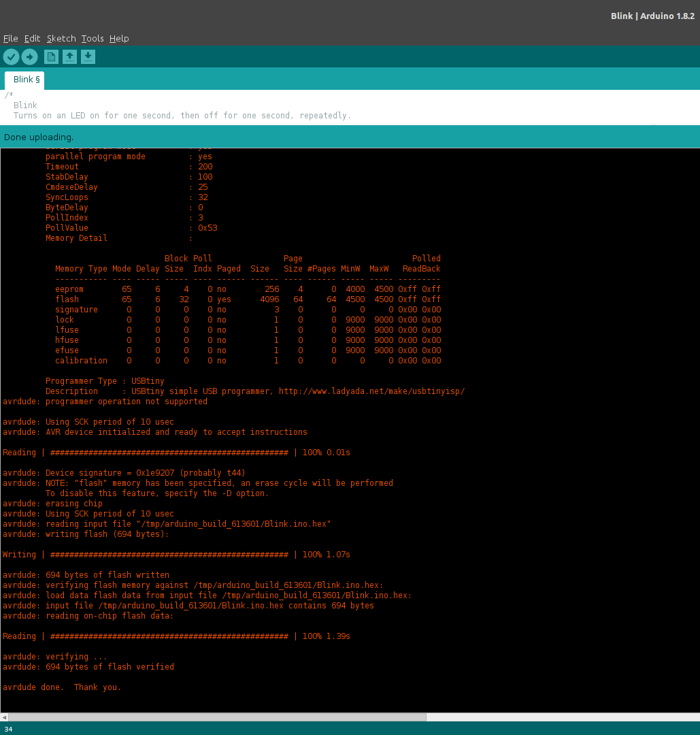The width and height of the screenshot is (700, 735).
Task: Click 'AVR device initialized' console line
Action: click(x=155, y=432)
